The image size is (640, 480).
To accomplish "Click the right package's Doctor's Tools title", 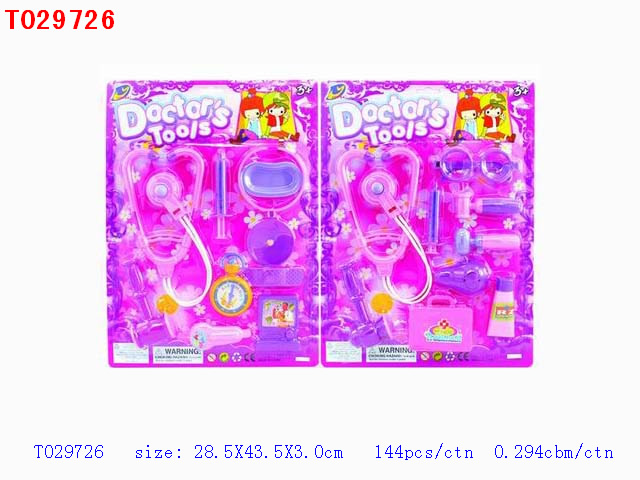I will click(x=389, y=120).
